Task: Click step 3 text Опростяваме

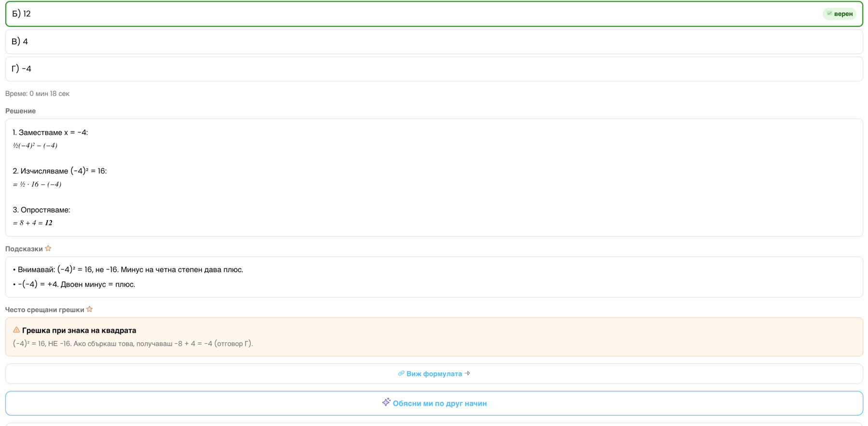Action: click(41, 210)
